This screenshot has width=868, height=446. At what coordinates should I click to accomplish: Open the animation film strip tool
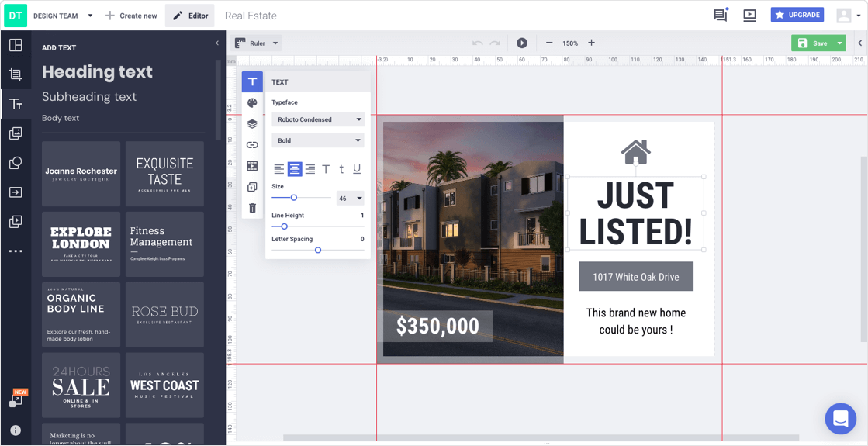tap(252, 166)
